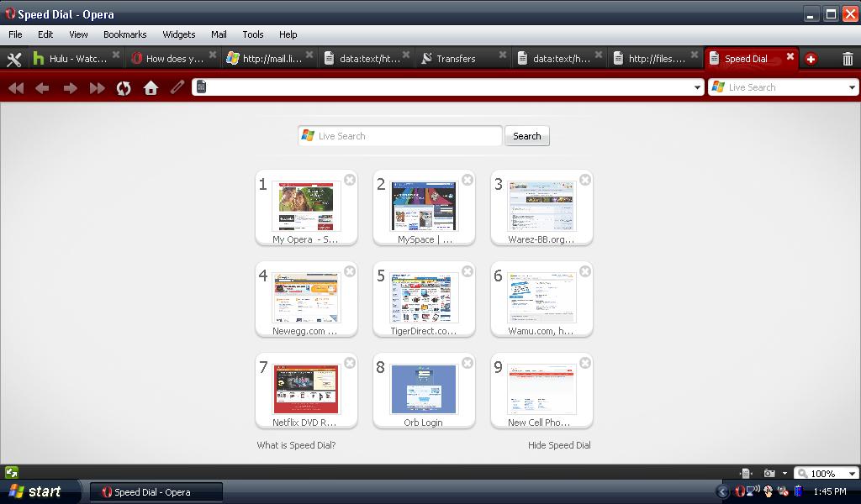
Task: Open the Bookmarks menu
Action: click(x=124, y=34)
